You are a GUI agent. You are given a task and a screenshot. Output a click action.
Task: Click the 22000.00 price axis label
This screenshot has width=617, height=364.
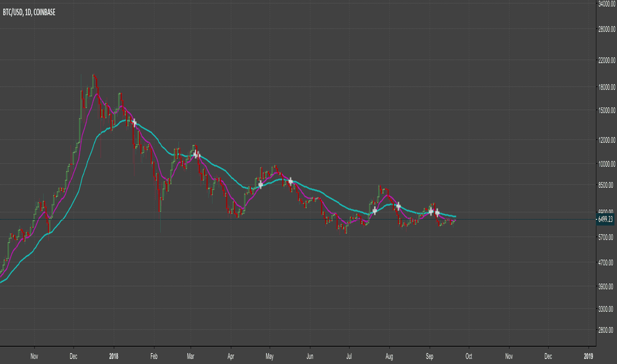[x=606, y=60]
